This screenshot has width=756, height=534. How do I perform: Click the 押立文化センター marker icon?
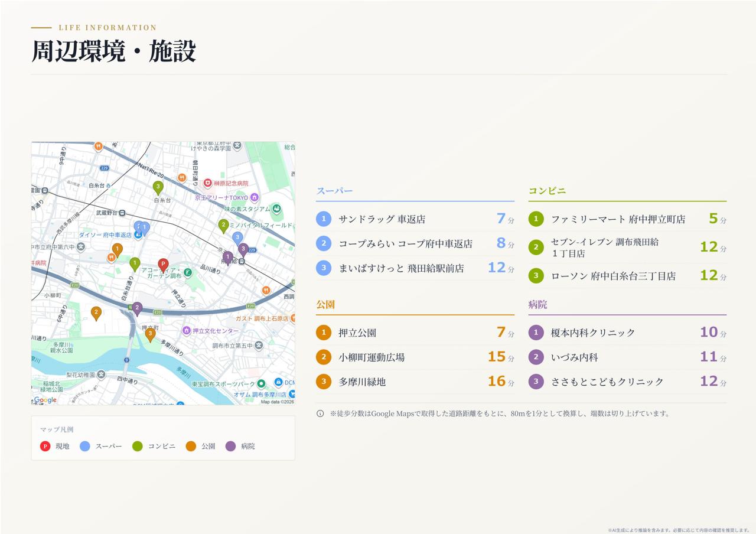point(187,331)
